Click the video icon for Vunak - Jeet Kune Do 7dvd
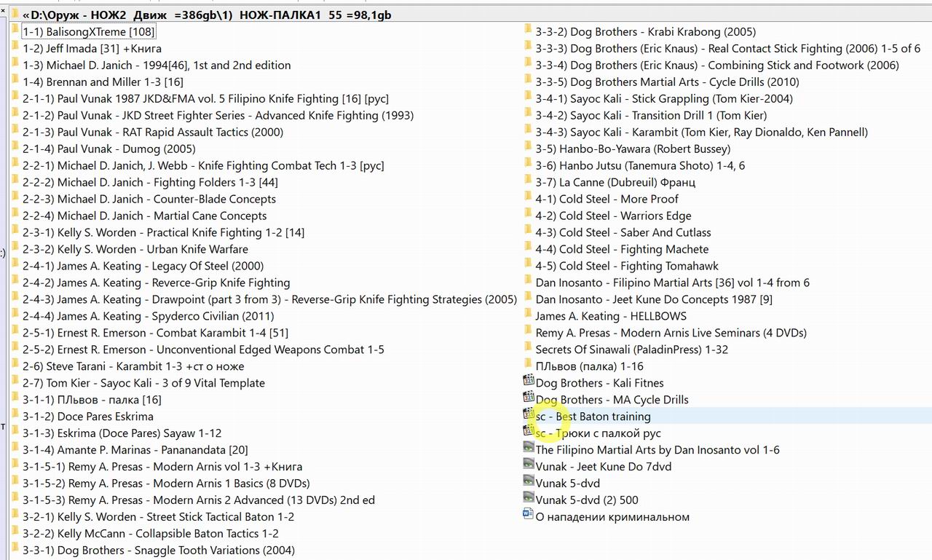This screenshot has width=932, height=560. tap(529, 465)
